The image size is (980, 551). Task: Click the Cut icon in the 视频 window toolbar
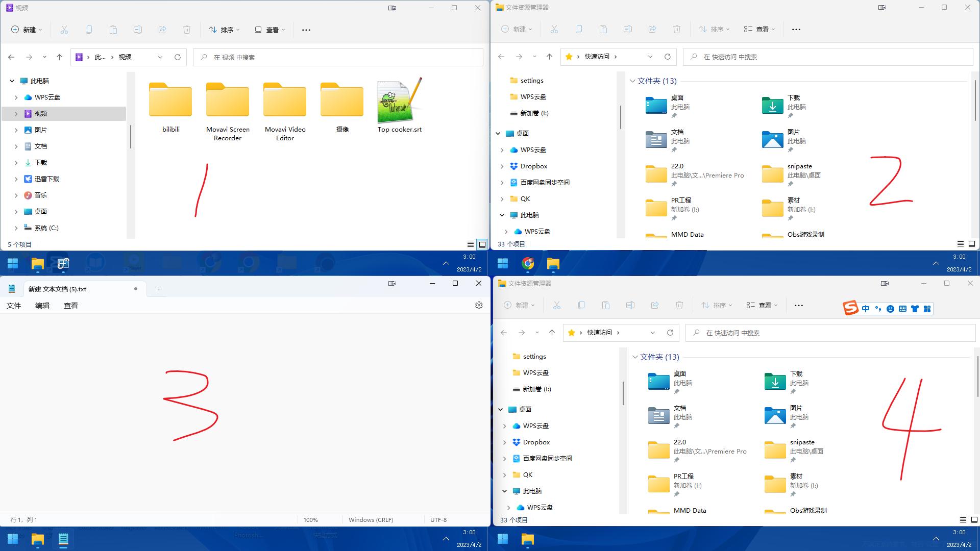(x=64, y=30)
